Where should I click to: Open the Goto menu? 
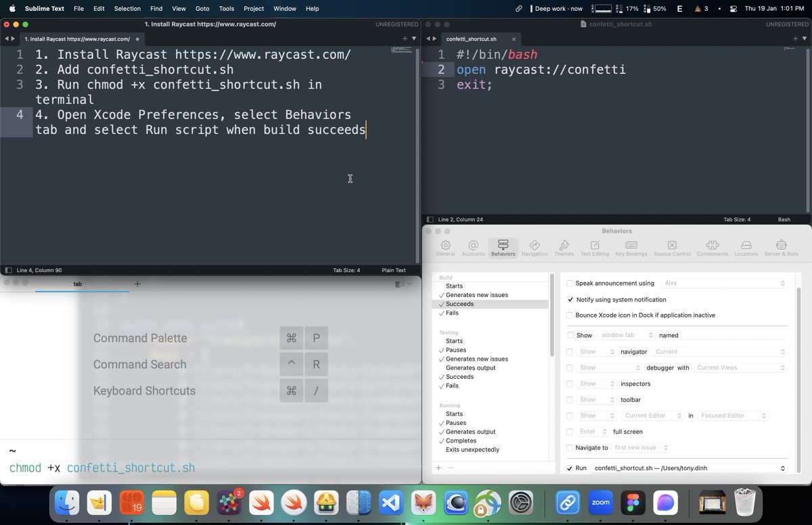coord(202,9)
